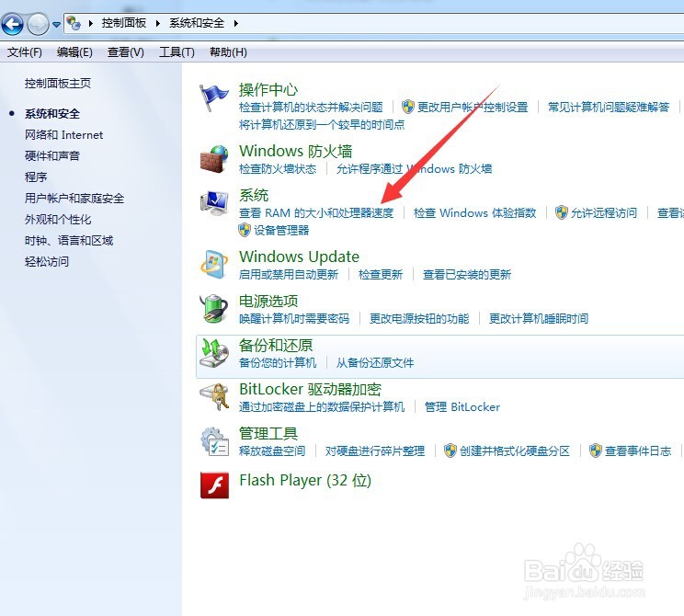
Task: Click 启用或禁用自动更新 link
Action: pos(289,274)
